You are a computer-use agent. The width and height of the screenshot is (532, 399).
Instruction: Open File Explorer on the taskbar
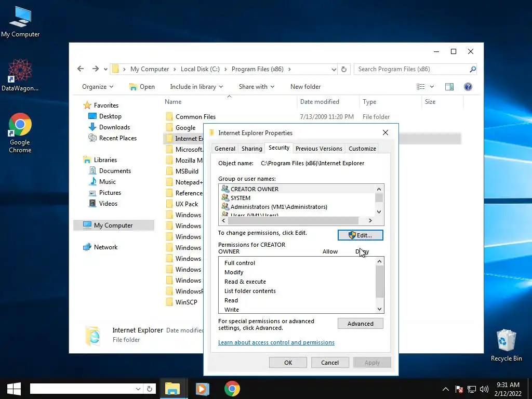click(172, 389)
